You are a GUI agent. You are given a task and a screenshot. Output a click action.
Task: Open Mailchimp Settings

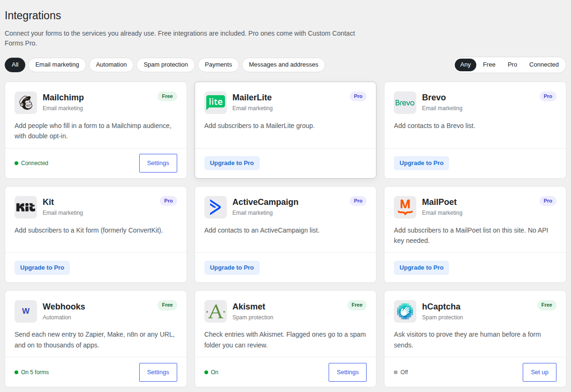pyautogui.click(x=158, y=163)
